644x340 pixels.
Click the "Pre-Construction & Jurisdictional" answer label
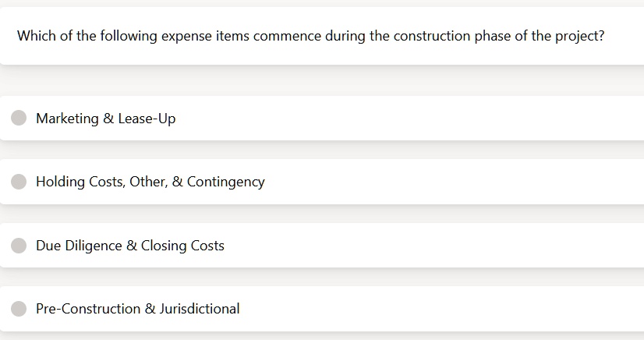(x=137, y=309)
